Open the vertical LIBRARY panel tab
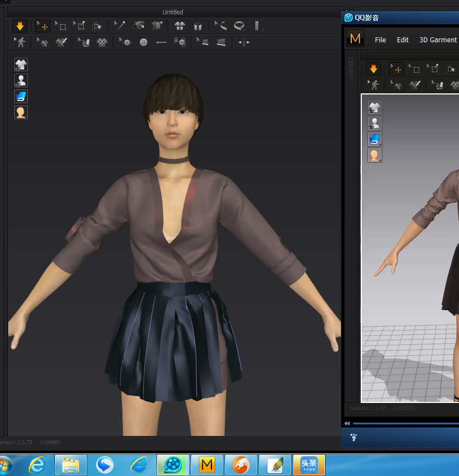 point(351,70)
